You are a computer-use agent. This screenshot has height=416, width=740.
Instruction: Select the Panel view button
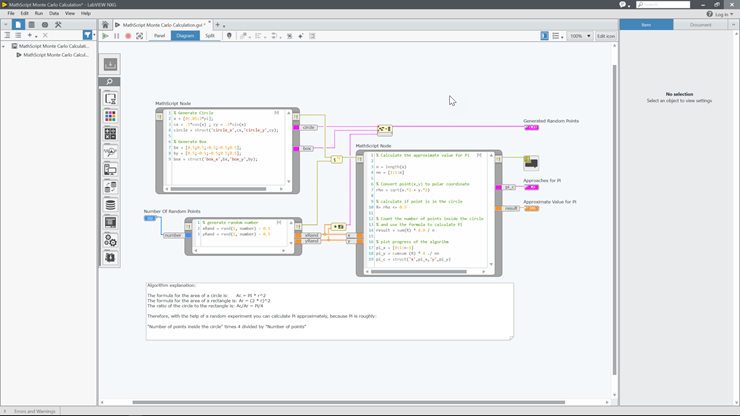(x=159, y=36)
